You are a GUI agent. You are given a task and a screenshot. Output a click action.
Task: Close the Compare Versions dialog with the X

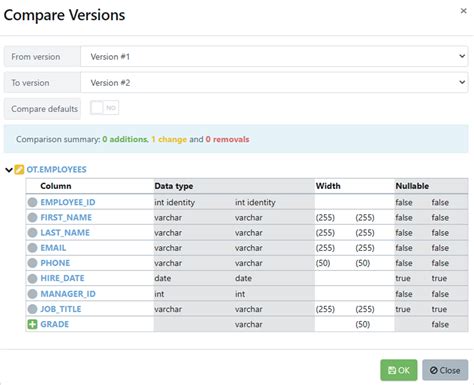coord(463,11)
